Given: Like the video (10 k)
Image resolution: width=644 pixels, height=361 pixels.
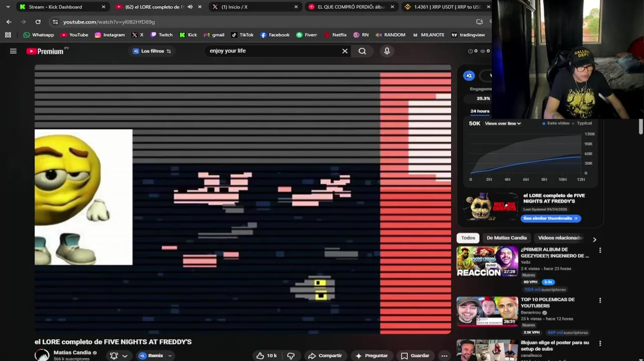Looking at the screenshot, I should pyautogui.click(x=267, y=355).
